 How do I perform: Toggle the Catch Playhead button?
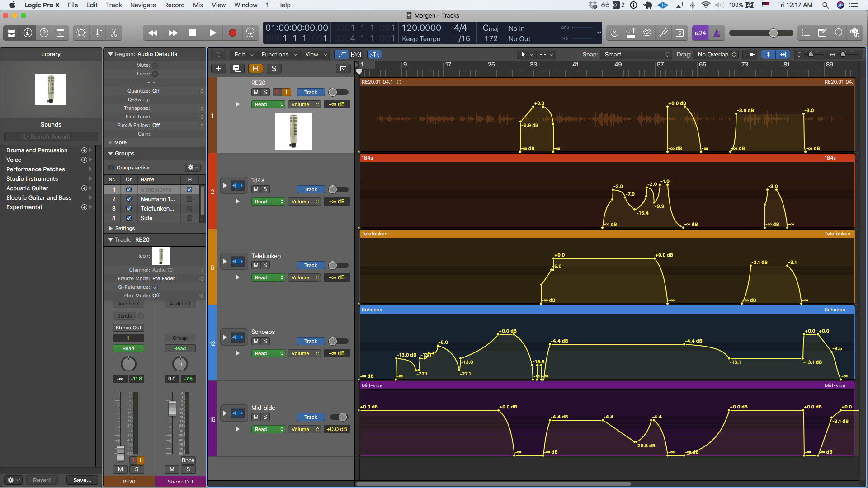pos(374,55)
